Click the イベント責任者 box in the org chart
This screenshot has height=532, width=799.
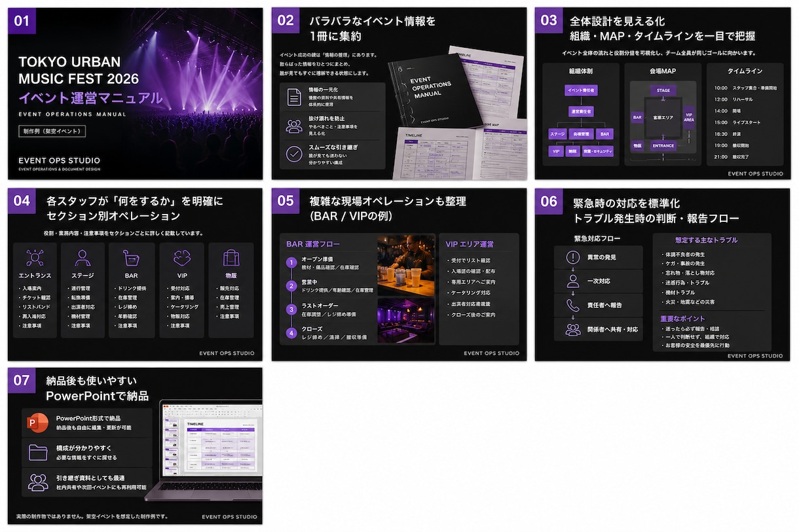click(x=581, y=90)
